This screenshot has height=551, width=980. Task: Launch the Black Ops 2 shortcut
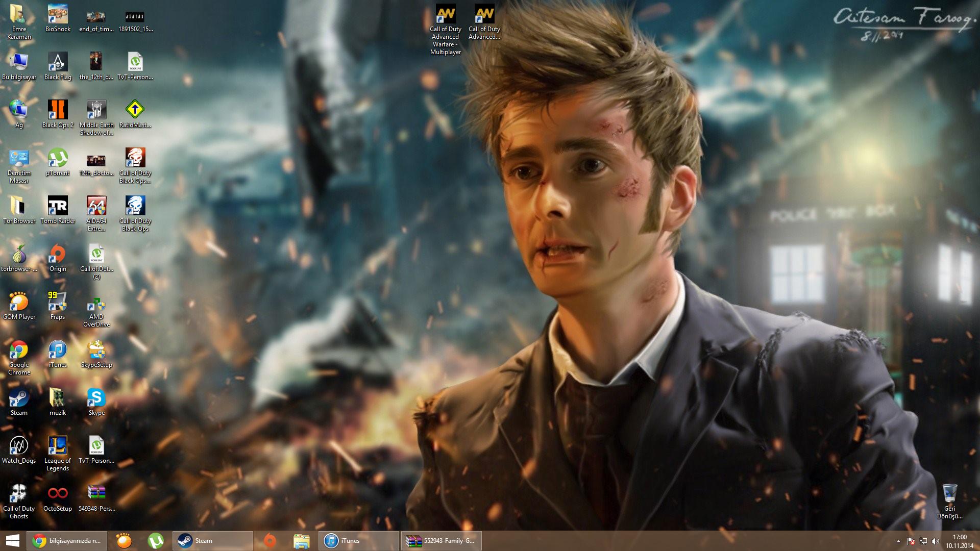point(58,114)
